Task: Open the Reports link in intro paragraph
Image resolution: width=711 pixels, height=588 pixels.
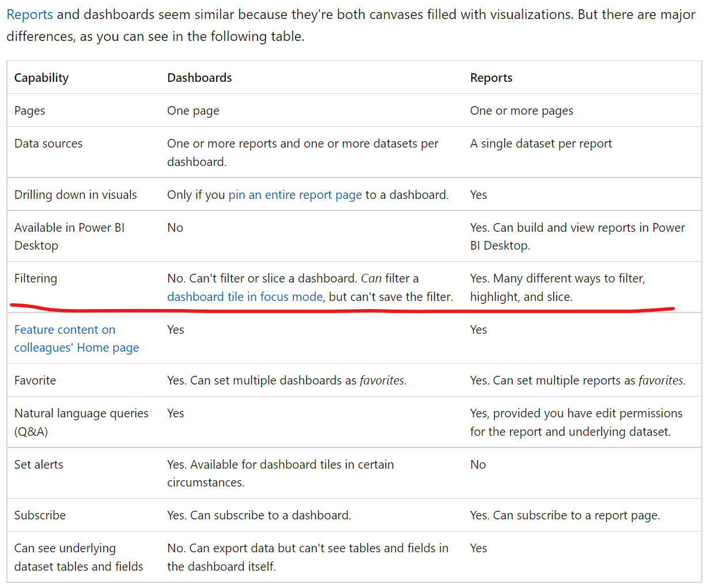Action: (29, 14)
